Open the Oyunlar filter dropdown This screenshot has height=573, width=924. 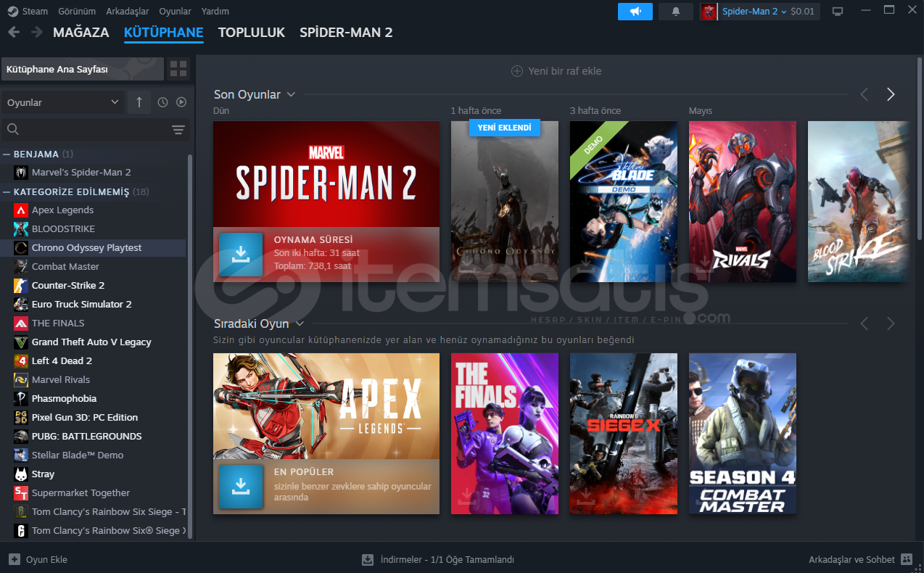pyautogui.click(x=62, y=102)
